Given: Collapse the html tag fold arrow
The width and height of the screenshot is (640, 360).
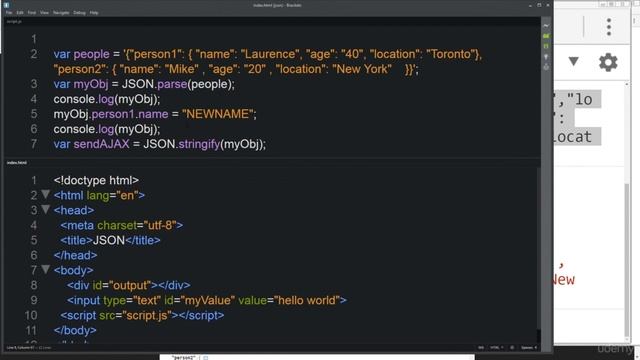Looking at the screenshot, I should coord(46,194).
